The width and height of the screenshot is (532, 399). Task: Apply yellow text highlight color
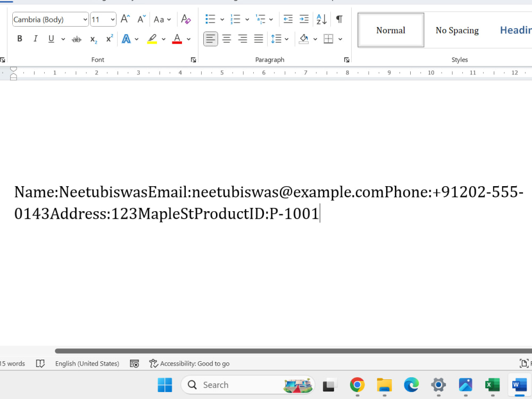point(152,39)
